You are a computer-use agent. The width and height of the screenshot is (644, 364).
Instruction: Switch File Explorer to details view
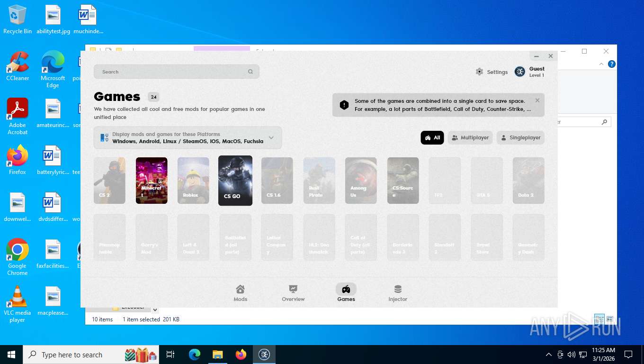[599, 319]
